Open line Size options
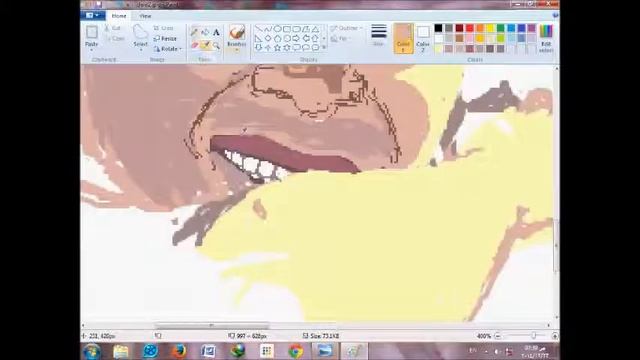640x360 pixels. [379, 35]
